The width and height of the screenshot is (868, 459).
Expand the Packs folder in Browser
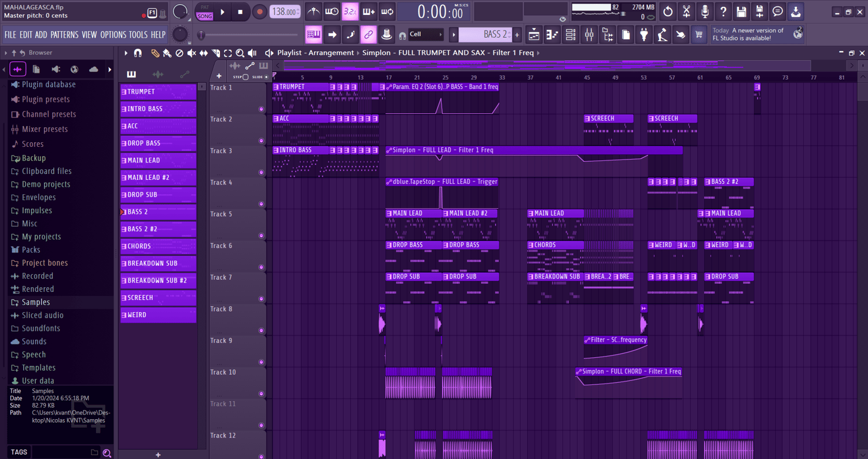click(31, 250)
